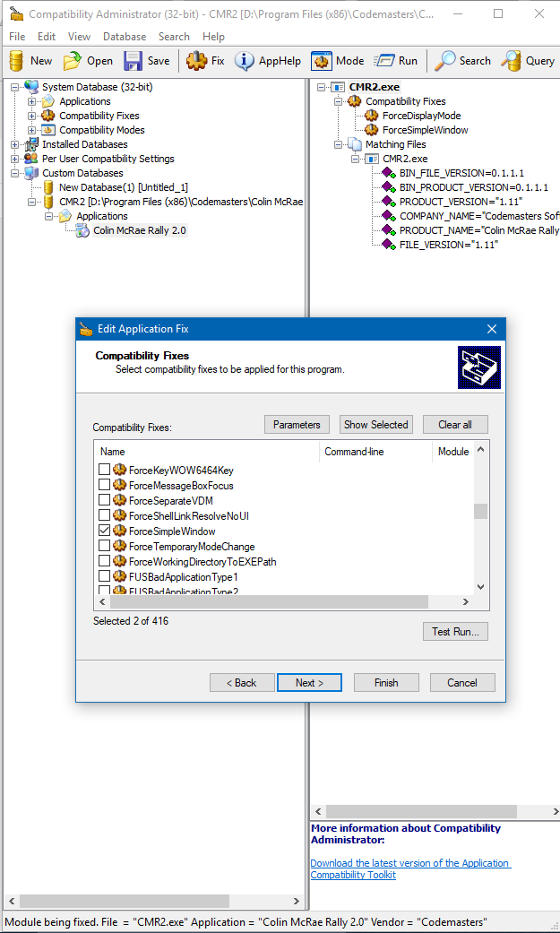This screenshot has height=933, width=560.
Task: Check the ForceSeparateVDM checkbox
Action: click(x=104, y=500)
